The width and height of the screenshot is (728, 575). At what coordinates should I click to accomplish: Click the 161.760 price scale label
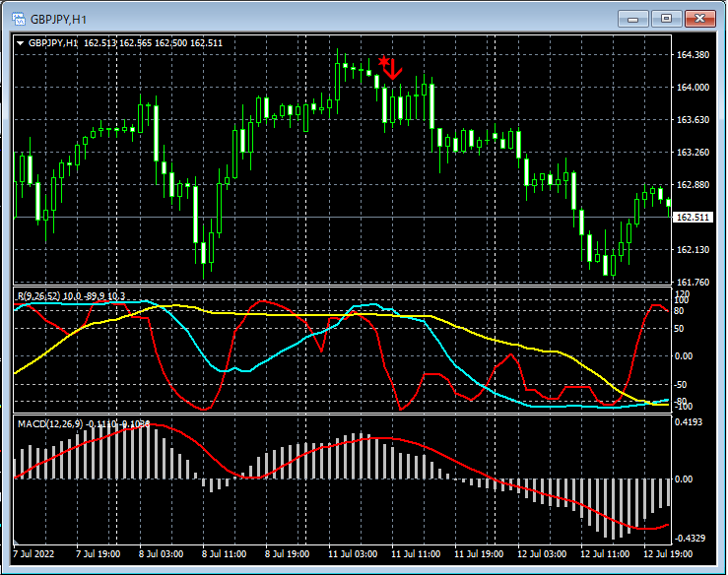pyautogui.click(x=695, y=283)
